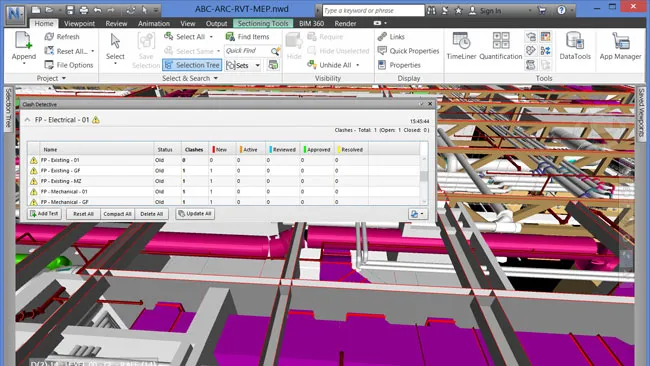Open the Animation ribbon tab
Screen dimensions: 650x366
coord(154,24)
